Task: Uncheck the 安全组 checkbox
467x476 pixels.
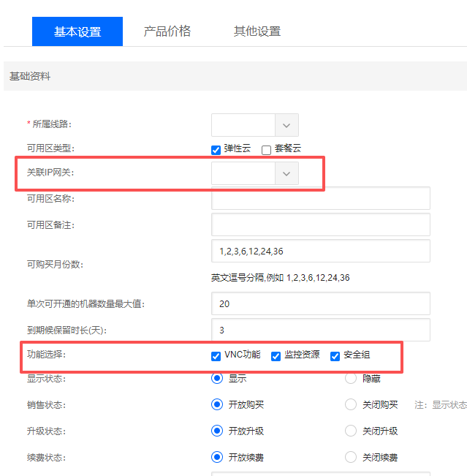Action: click(335, 356)
